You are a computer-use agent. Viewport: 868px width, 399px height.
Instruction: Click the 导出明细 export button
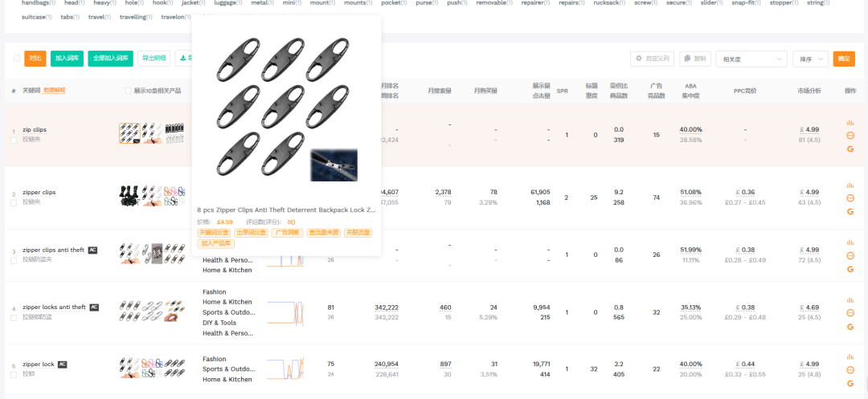154,59
